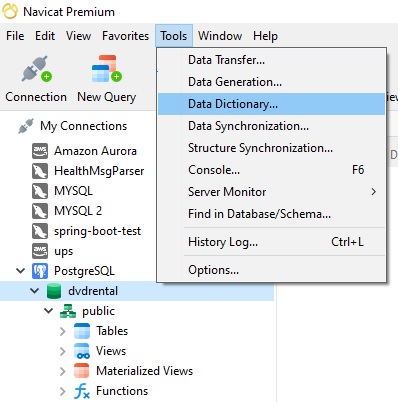Select the My Connections group label
Screen dimensions: 398x402
tap(83, 126)
